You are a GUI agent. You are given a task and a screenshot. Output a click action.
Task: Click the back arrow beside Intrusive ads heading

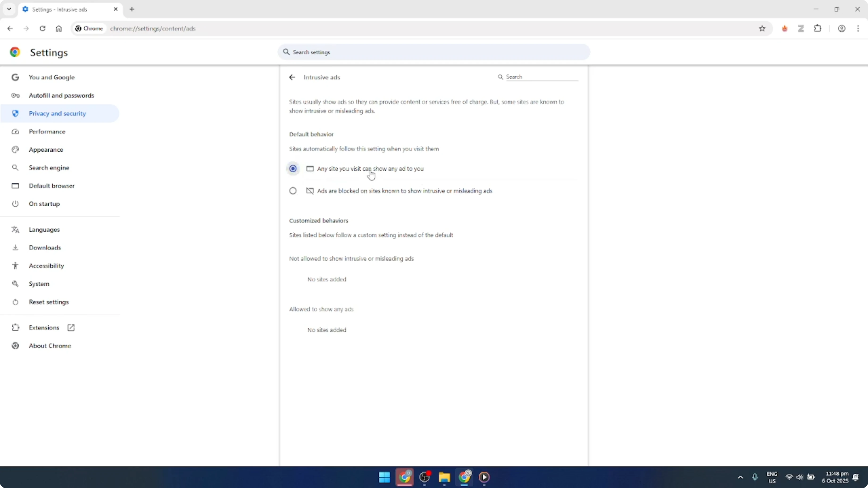(x=292, y=77)
